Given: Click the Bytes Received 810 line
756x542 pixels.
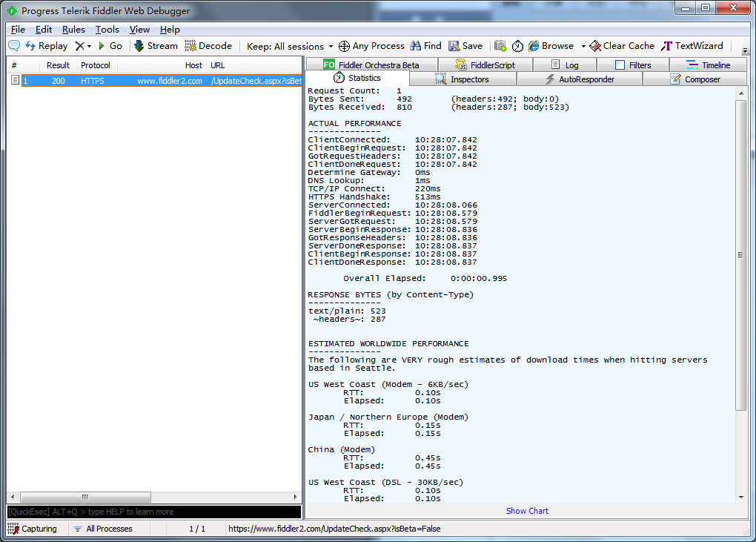Looking at the screenshot, I should click(x=438, y=107).
